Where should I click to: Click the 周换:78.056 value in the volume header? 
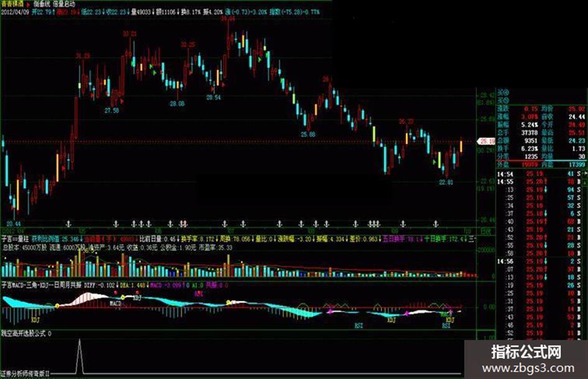point(235,239)
